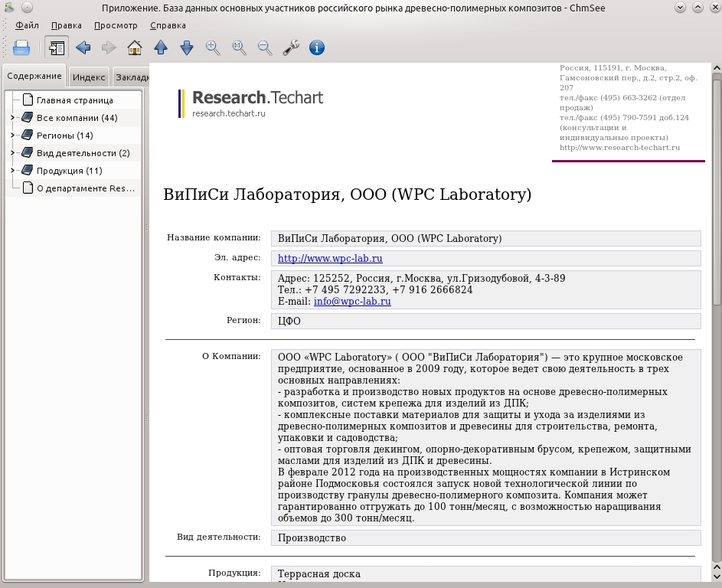This screenshot has height=588, width=722.
Task: Click the Research.Techart logo
Action: 251,103
